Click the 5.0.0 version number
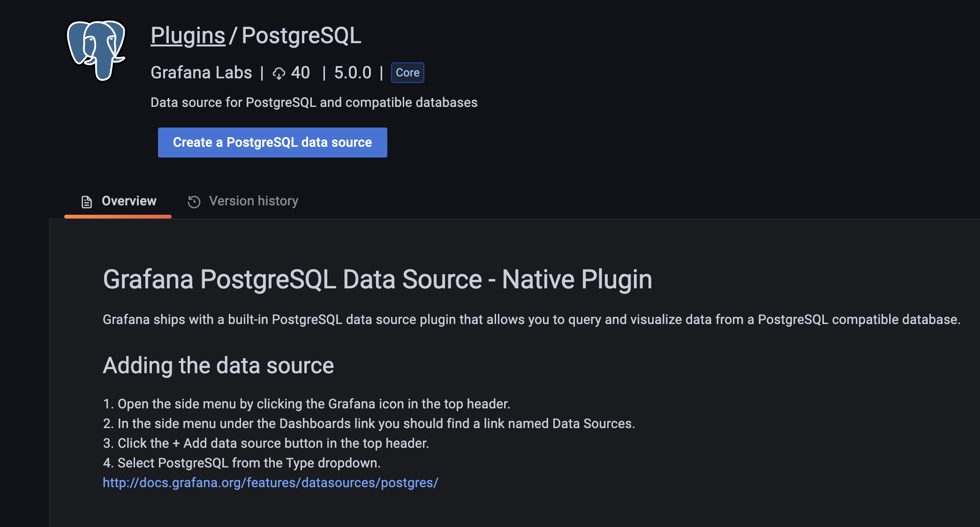 coord(353,73)
